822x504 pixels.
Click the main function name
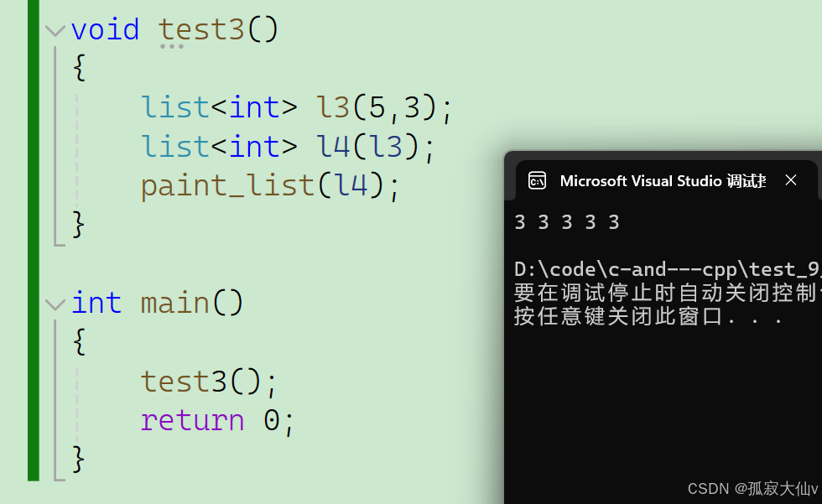point(175,304)
